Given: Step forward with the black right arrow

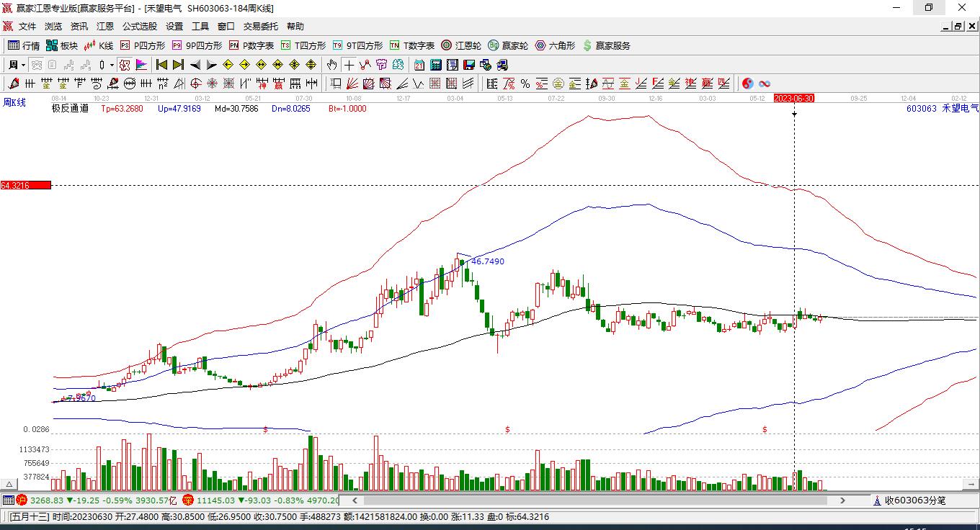Looking at the screenshot, I should tap(212, 65).
